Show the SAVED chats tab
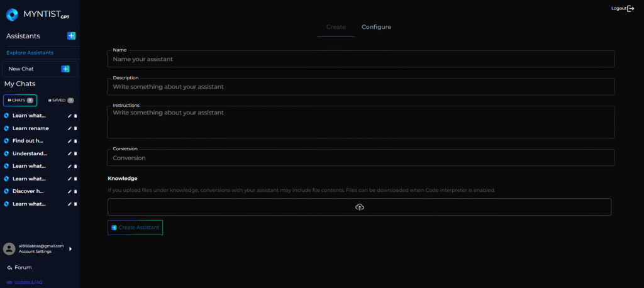Viewport: 644px width, 288px height. point(61,100)
